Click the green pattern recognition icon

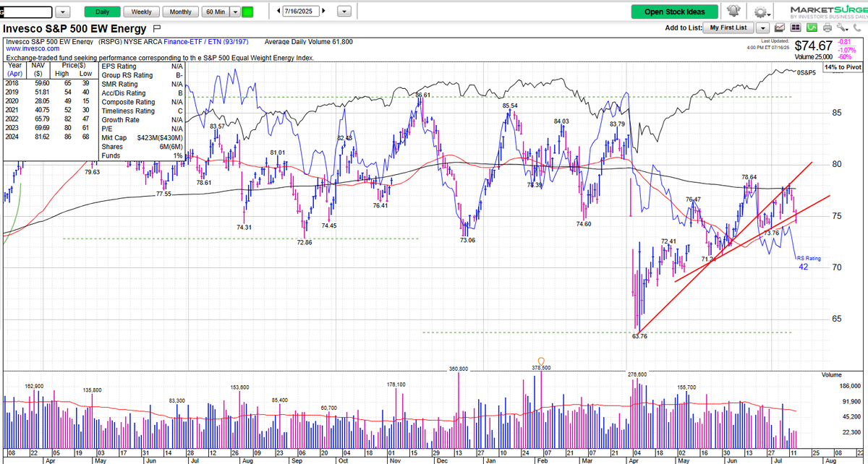812,27
